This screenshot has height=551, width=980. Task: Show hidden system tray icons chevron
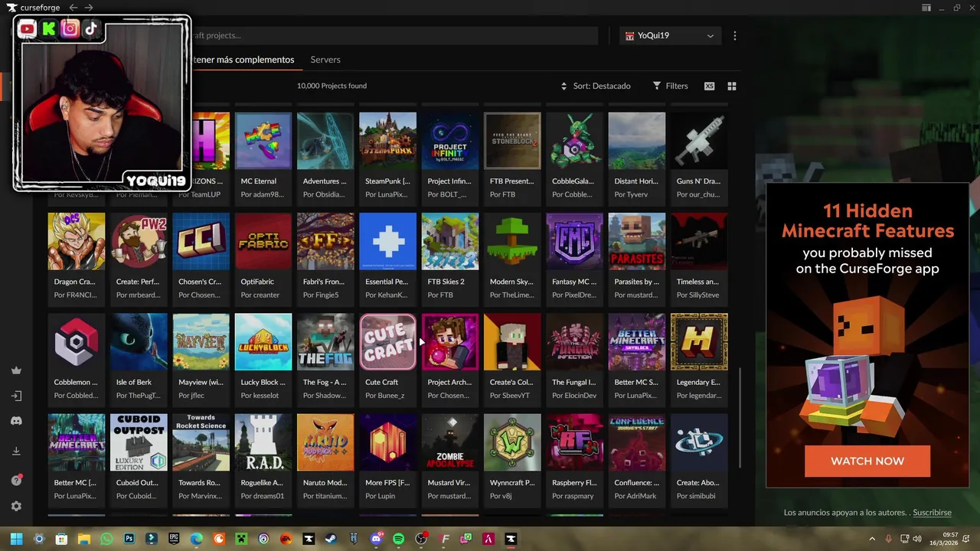pos(872,539)
